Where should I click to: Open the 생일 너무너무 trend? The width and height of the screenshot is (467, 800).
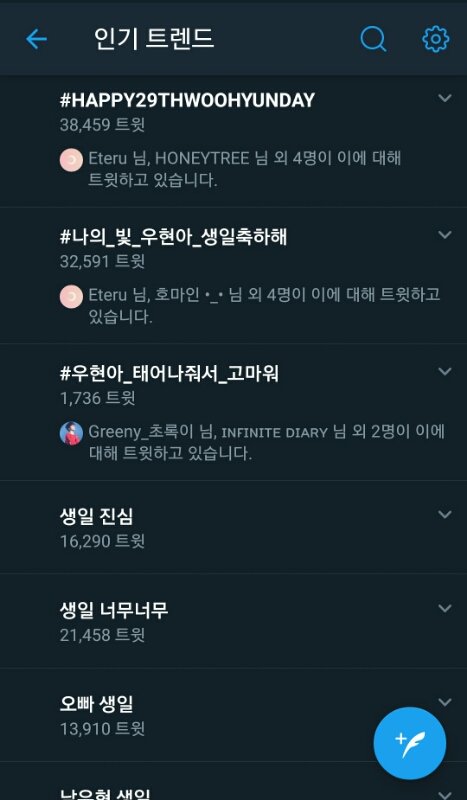113,610
